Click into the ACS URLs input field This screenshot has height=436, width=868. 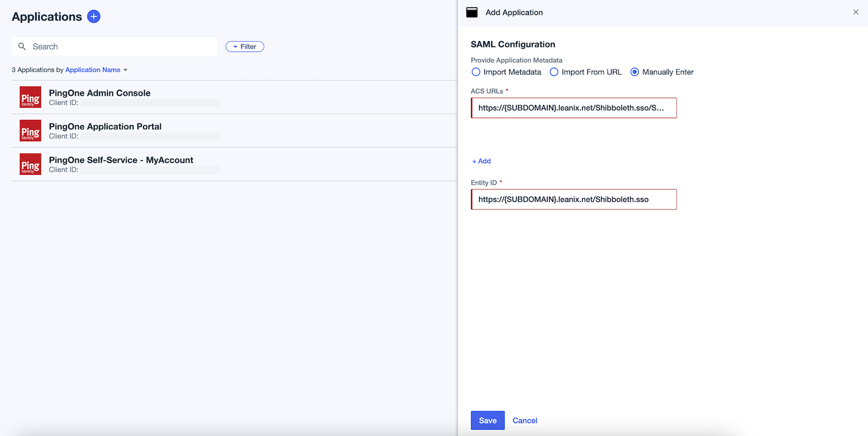click(574, 108)
